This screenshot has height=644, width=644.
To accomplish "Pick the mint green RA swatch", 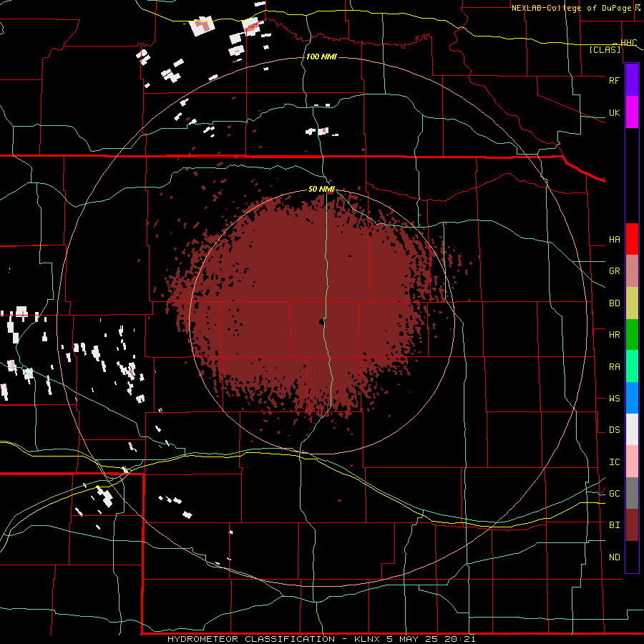I will (x=632, y=366).
